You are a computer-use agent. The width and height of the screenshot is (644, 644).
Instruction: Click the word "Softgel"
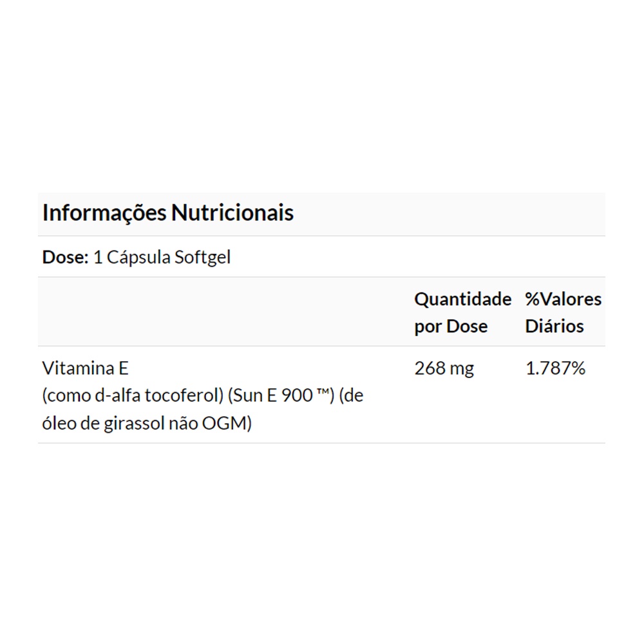point(202,257)
